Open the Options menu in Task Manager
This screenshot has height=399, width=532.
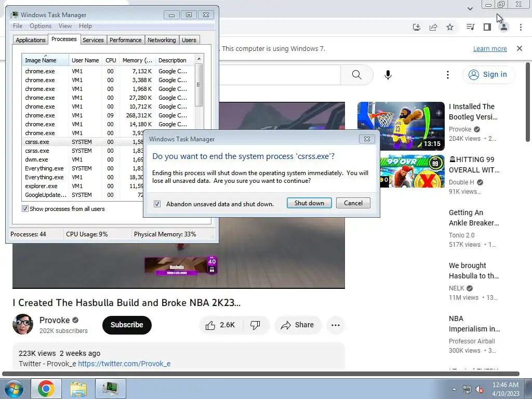41,26
